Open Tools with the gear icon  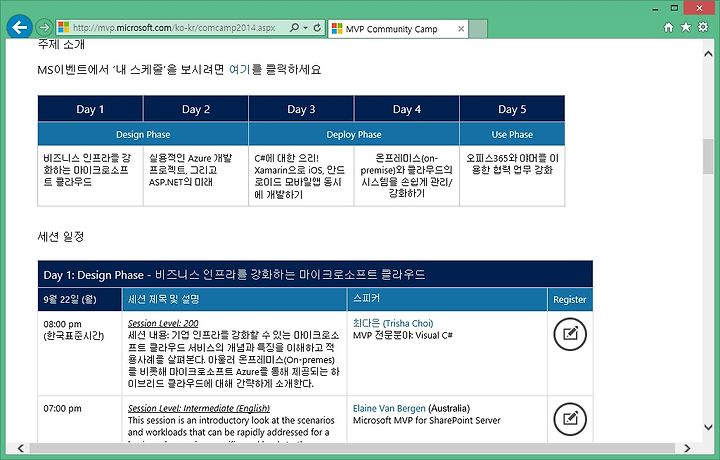click(x=703, y=27)
